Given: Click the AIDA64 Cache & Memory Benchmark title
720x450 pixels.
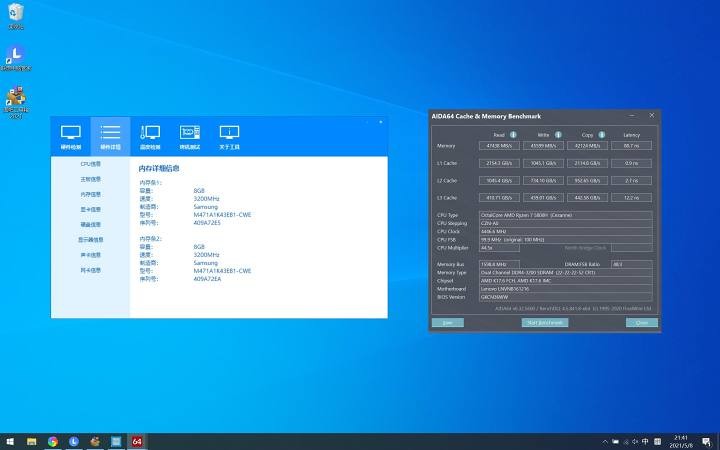Looking at the screenshot, I should 486,116.
